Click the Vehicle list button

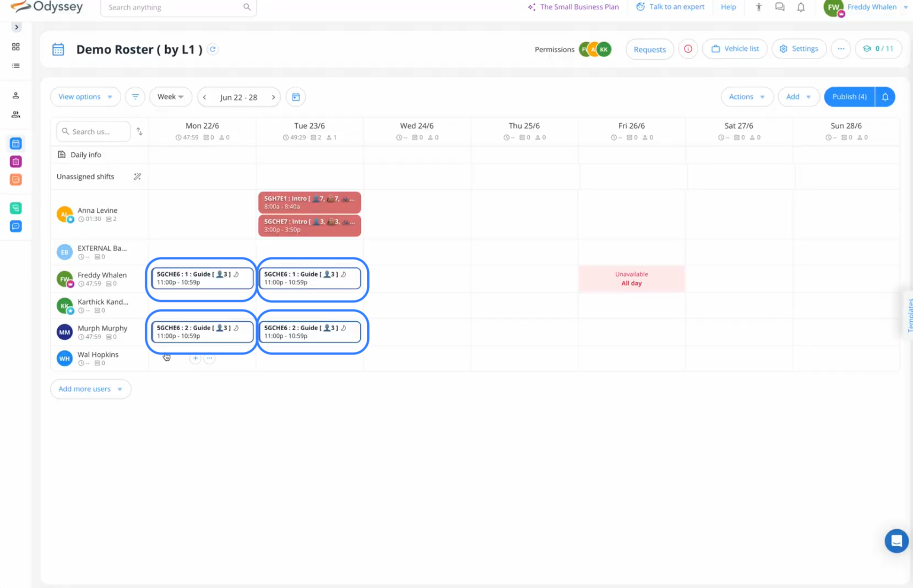coord(735,49)
